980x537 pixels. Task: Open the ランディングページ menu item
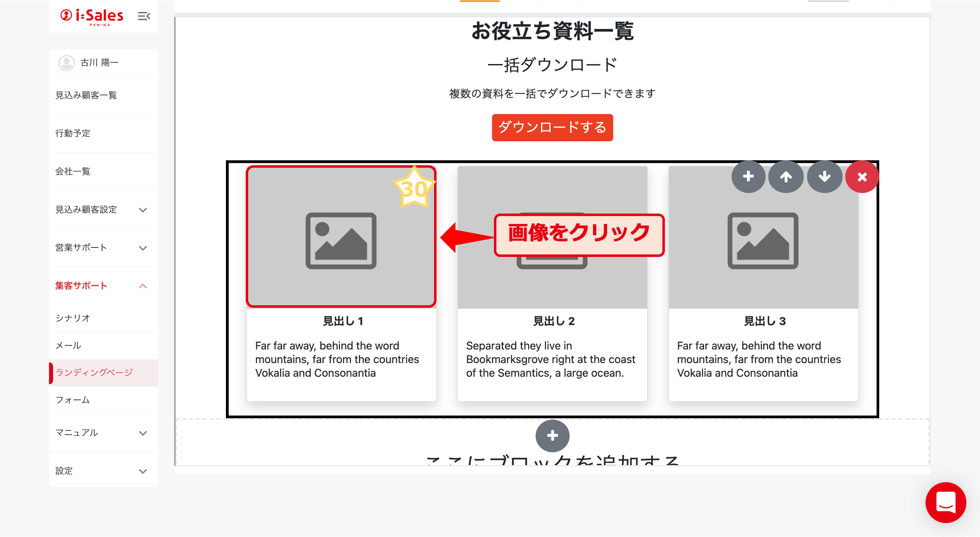[x=94, y=373]
